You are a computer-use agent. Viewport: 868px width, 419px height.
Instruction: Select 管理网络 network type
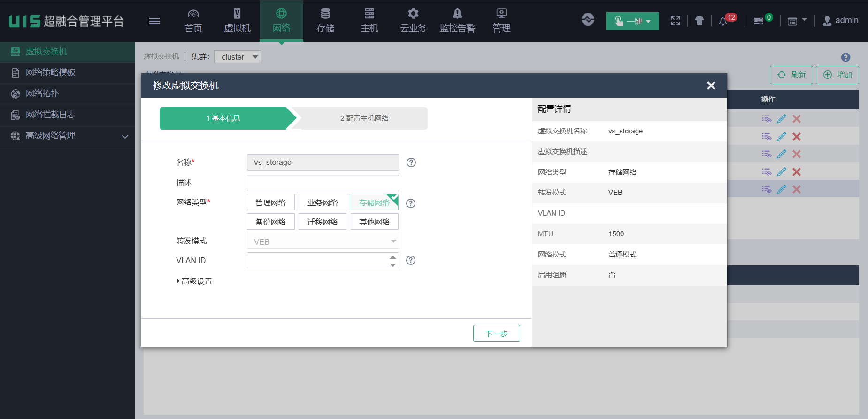pos(270,202)
